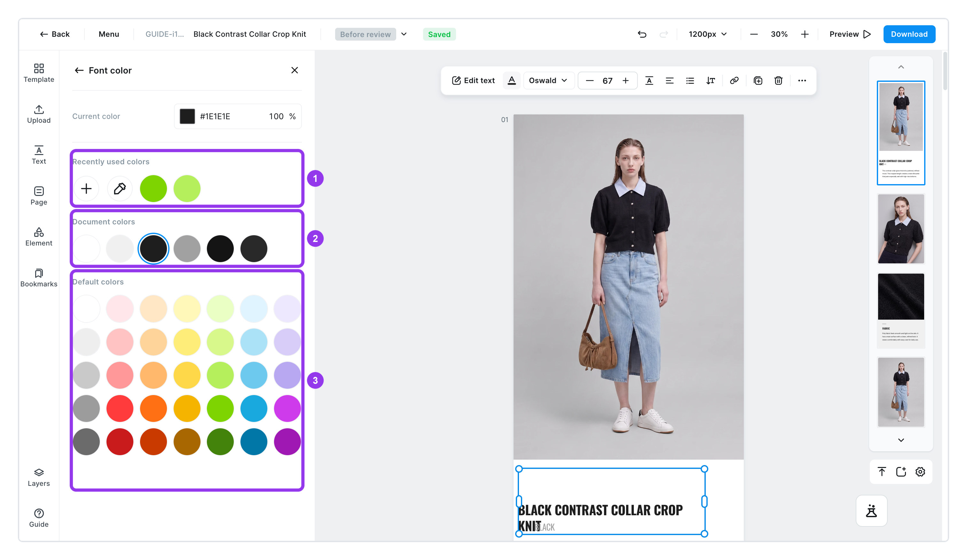The height and width of the screenshot is (560, 967).
Task: Increase font size with plus stepper
Action: tap(625, 81)
